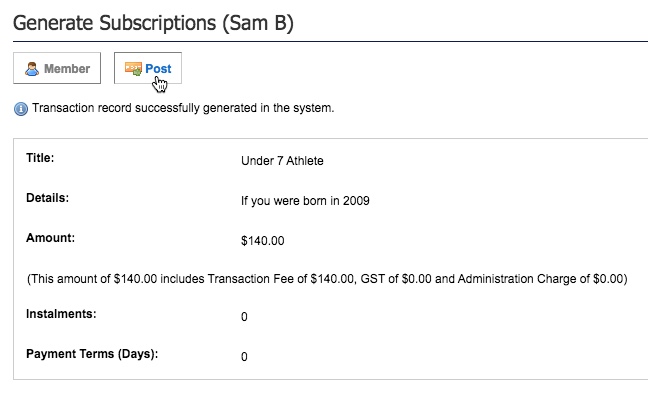
Task: Click the $140.00 amount value
Action: point(262,240)
